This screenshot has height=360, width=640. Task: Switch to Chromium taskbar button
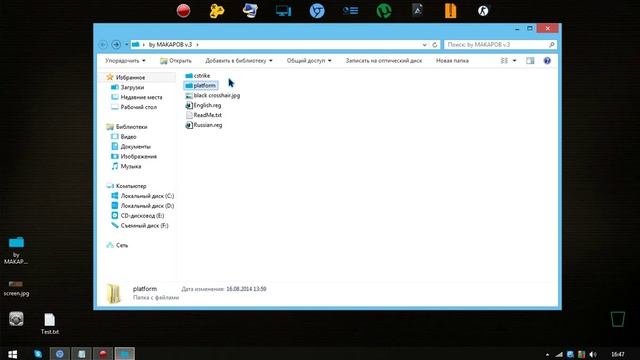tap(60, 354)
